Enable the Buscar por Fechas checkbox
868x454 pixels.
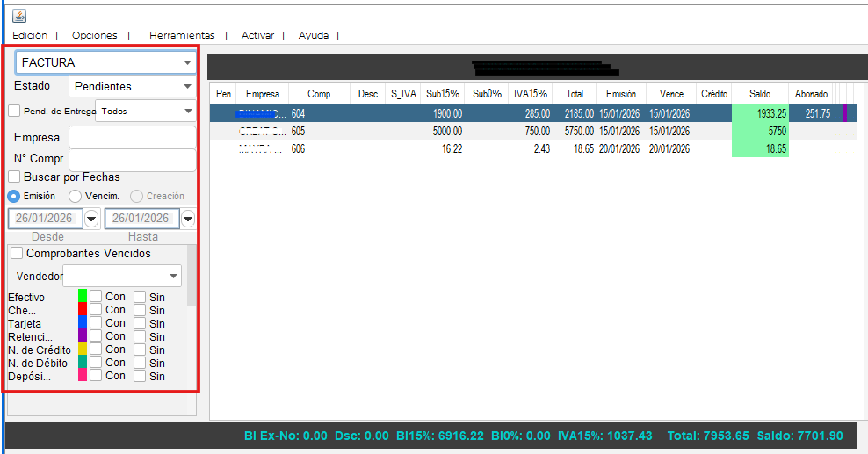tap(14, 177)
